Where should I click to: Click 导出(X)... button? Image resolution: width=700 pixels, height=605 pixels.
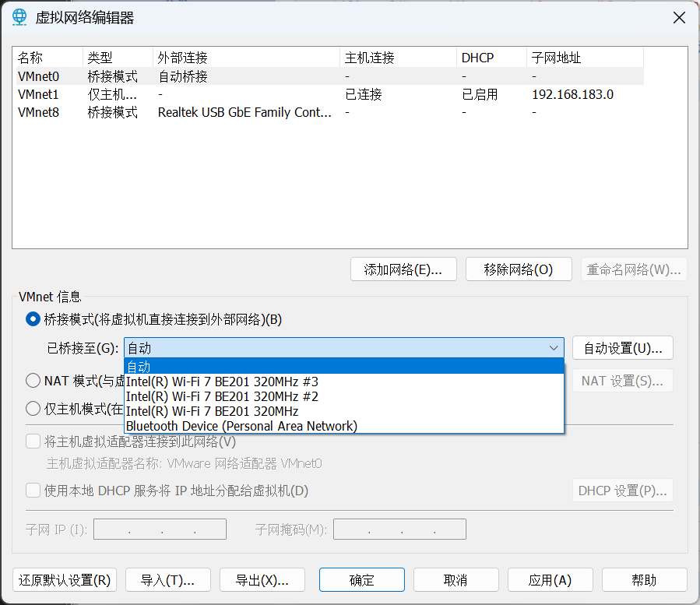[262, 579]
